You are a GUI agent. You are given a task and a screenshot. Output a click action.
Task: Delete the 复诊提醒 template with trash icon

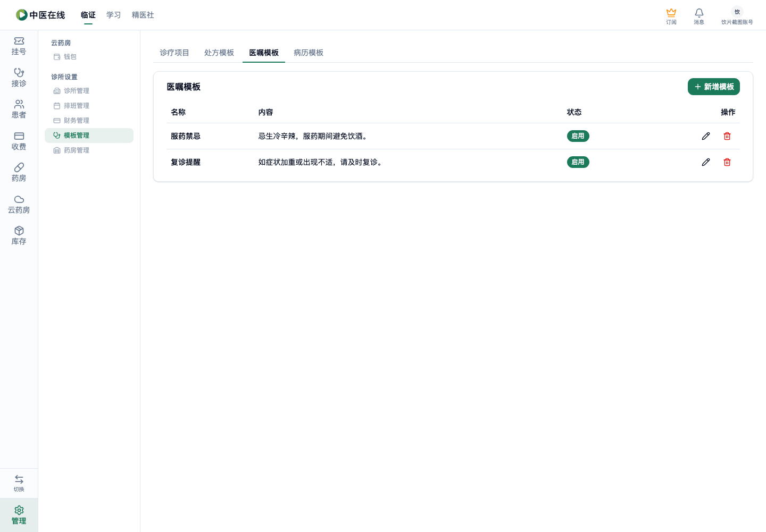click(x=727, y=162)
